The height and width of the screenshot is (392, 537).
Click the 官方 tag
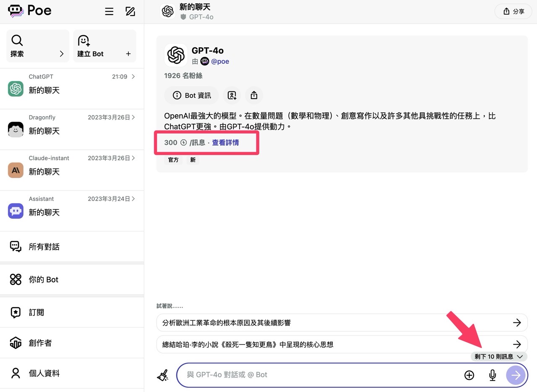pyautogui.click(x=173, y=160)
